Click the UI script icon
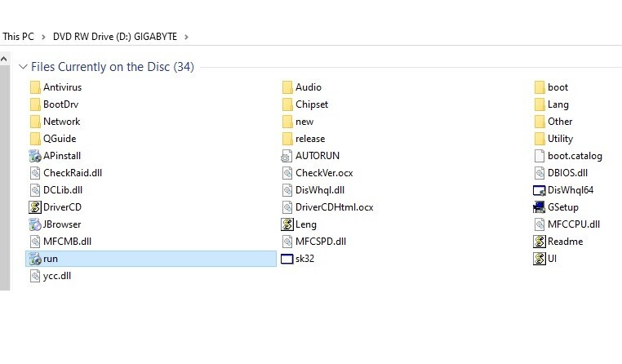This screenshot has width=622, height=364. pyautogui.click(x=540, y=259)
